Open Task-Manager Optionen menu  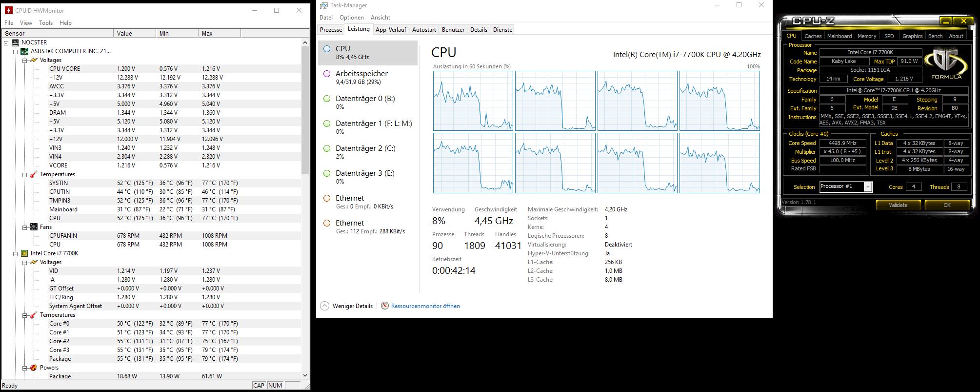tap(352, 18)
